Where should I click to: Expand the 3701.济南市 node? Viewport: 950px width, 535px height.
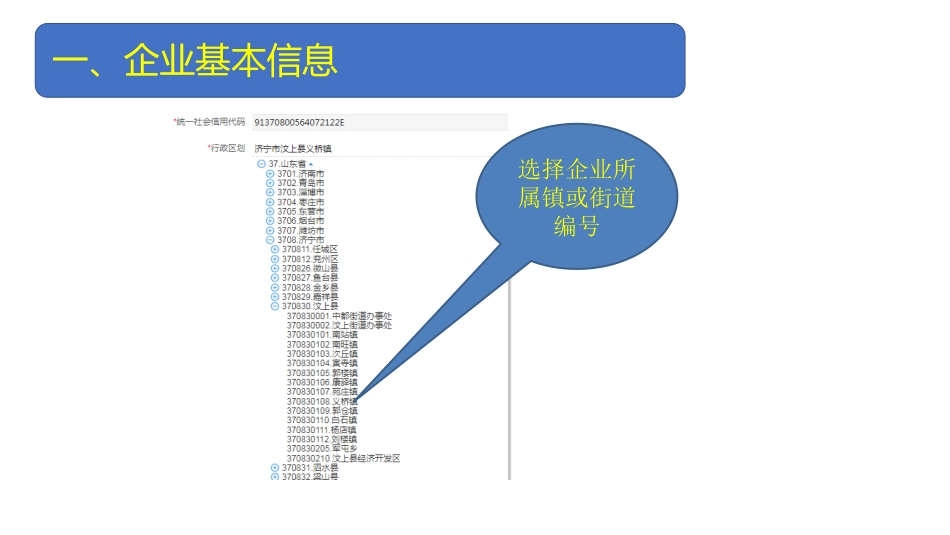pyautogui.click(x=270, y=174)
